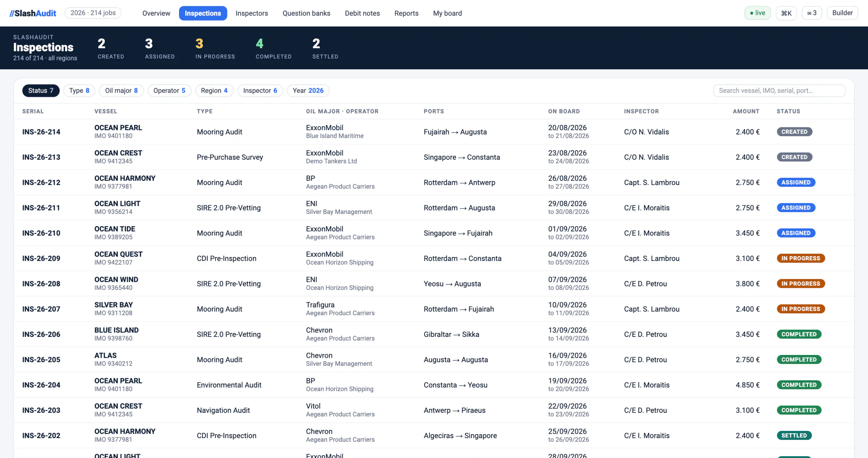Click the ASSIGNED badge on INS-26-210
The height and width of the screenshot is (458, 868).
tap(796, 233)
